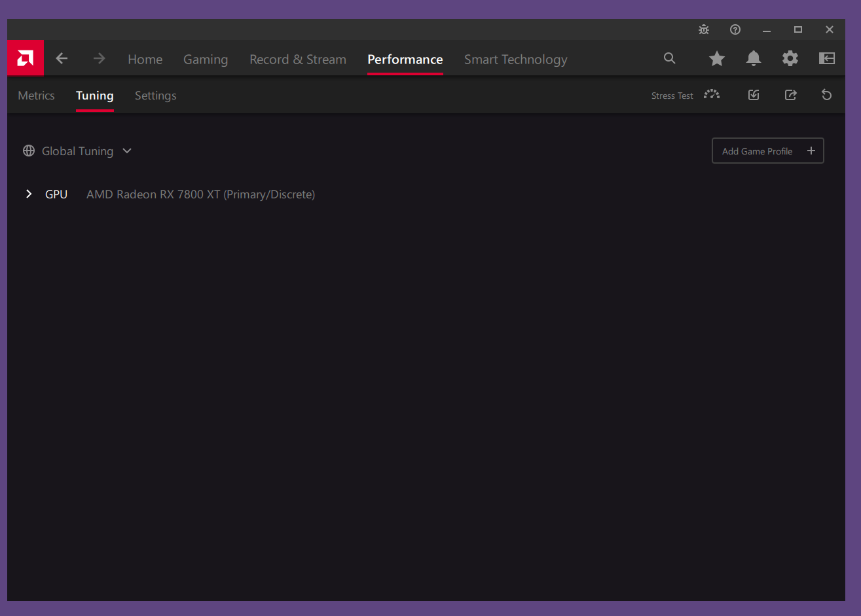
Task: Go back with the left arrow
Action: tap(62, 59)
